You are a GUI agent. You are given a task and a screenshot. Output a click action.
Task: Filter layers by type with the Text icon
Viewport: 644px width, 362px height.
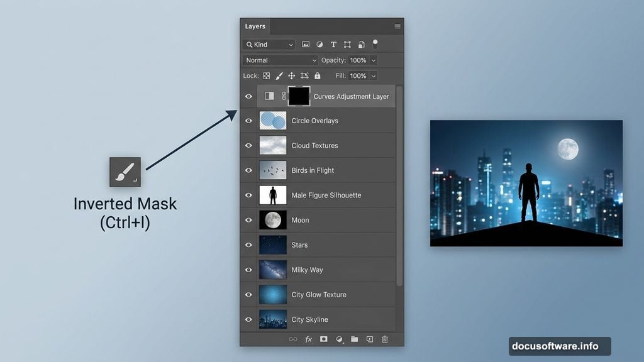[x=333, y=45]
